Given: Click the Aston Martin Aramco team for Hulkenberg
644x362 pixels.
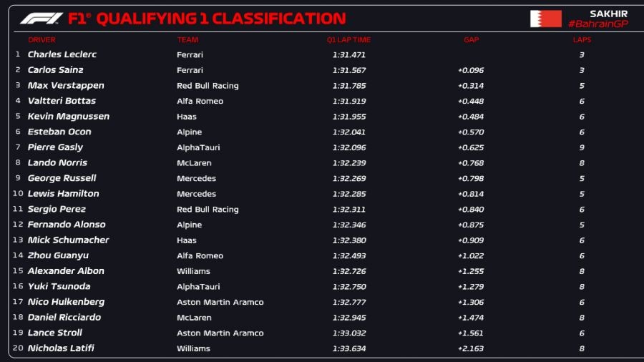Looking at the screenshot, I should click(x=220, y=302).
